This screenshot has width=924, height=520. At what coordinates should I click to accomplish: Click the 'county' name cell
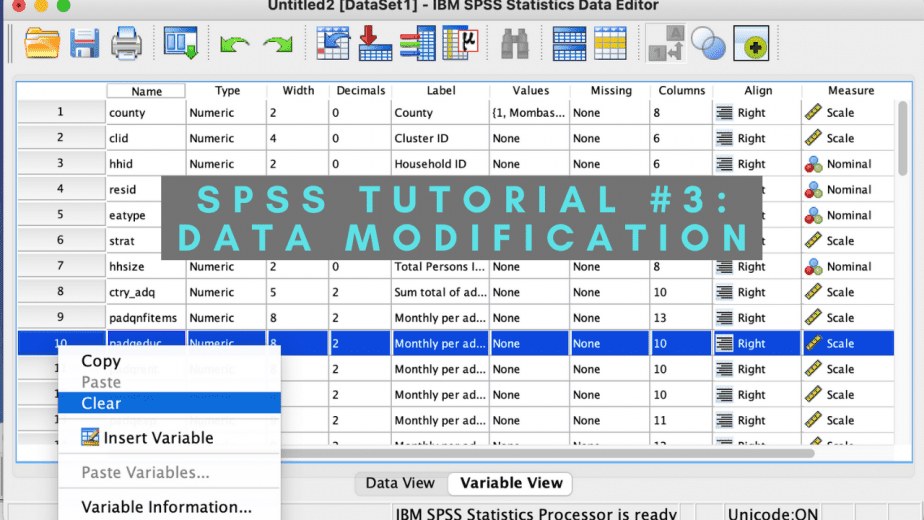pos(146,112)
